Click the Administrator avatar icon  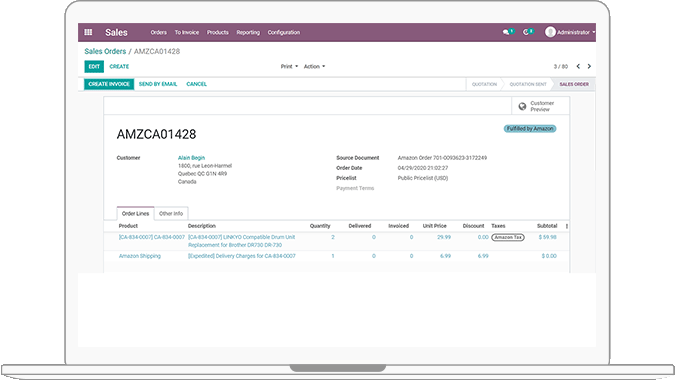click(x=550, y=32)
